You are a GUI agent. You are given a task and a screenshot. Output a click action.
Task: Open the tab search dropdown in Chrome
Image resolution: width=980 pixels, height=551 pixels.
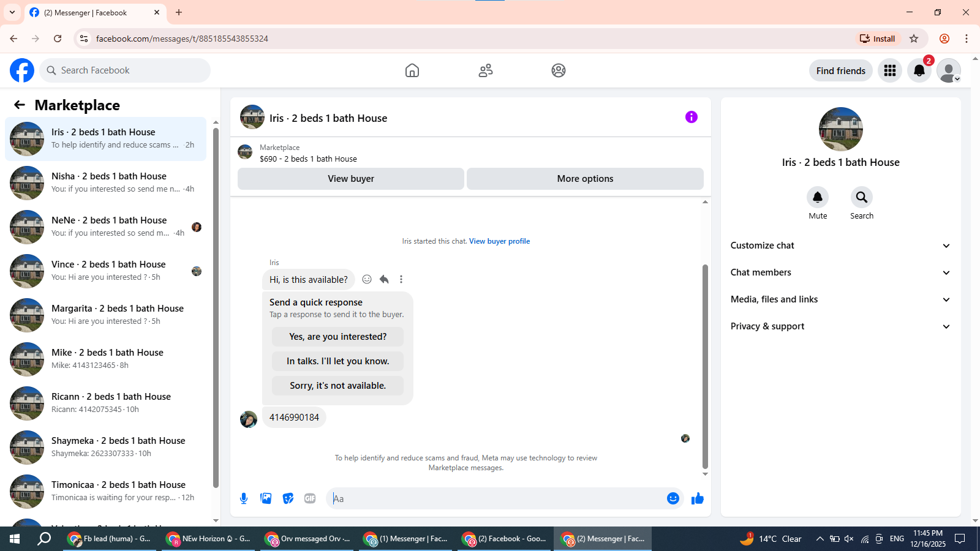tap(12, 12)
